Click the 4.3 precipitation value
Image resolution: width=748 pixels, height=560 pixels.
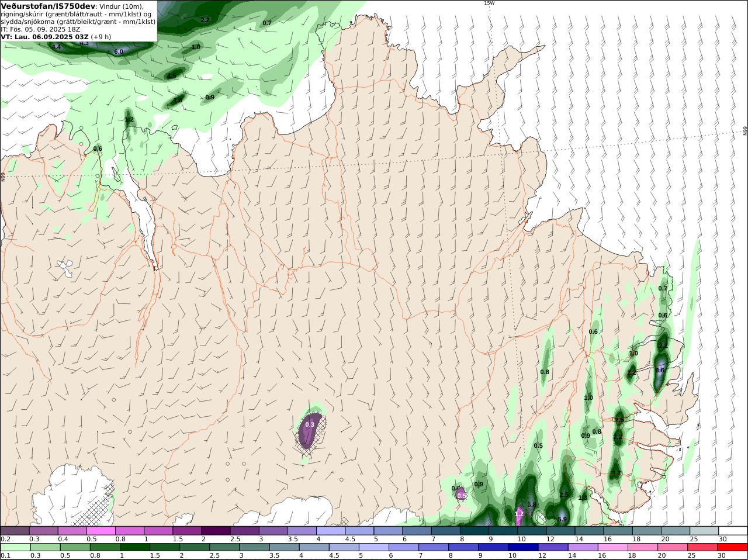coord(84,43)
